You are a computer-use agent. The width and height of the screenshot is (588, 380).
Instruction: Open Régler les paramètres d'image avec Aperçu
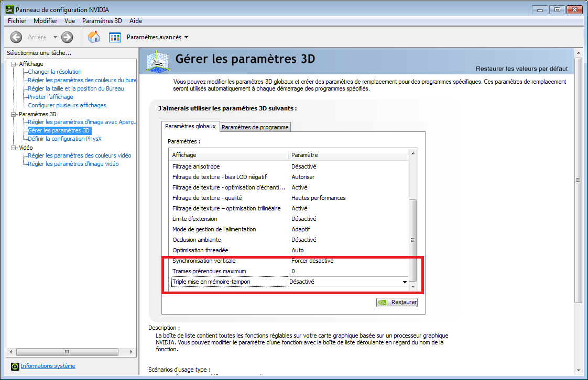(82, 122)
